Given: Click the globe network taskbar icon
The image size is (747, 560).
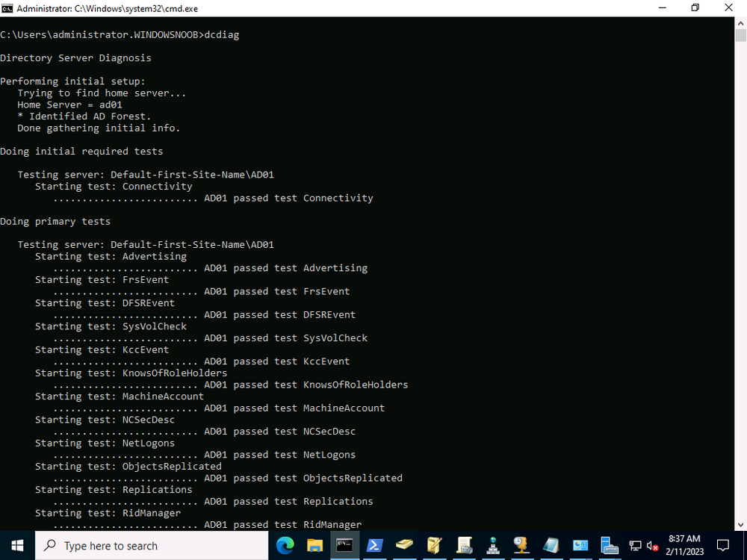Looking at the screenshot, I should (x=493, y=545).
